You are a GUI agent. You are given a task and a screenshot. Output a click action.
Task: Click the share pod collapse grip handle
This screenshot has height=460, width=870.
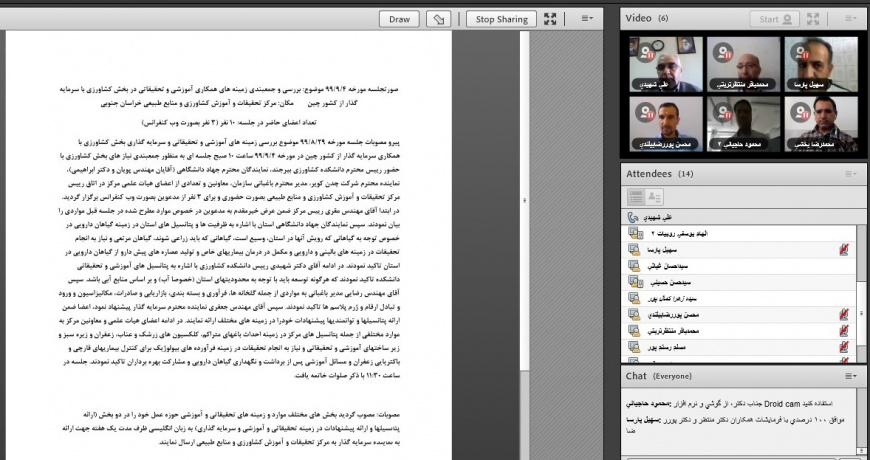click(524, 200)
